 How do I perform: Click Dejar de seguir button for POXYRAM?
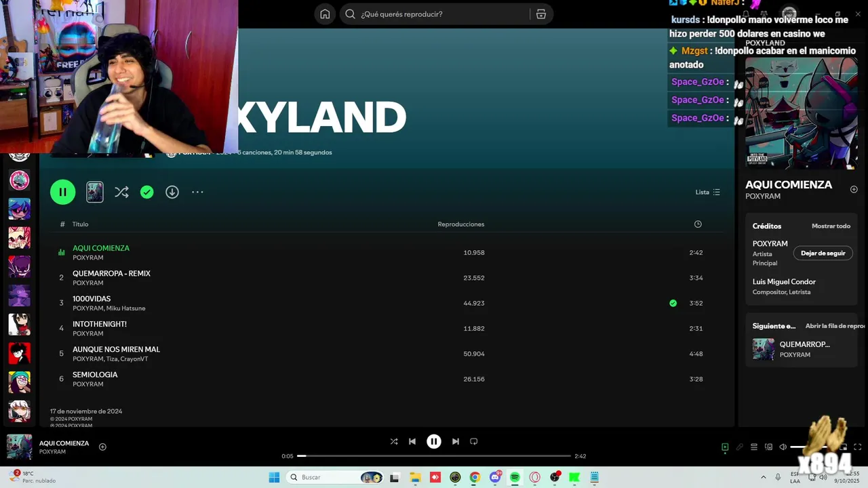(x=823, y=253)
